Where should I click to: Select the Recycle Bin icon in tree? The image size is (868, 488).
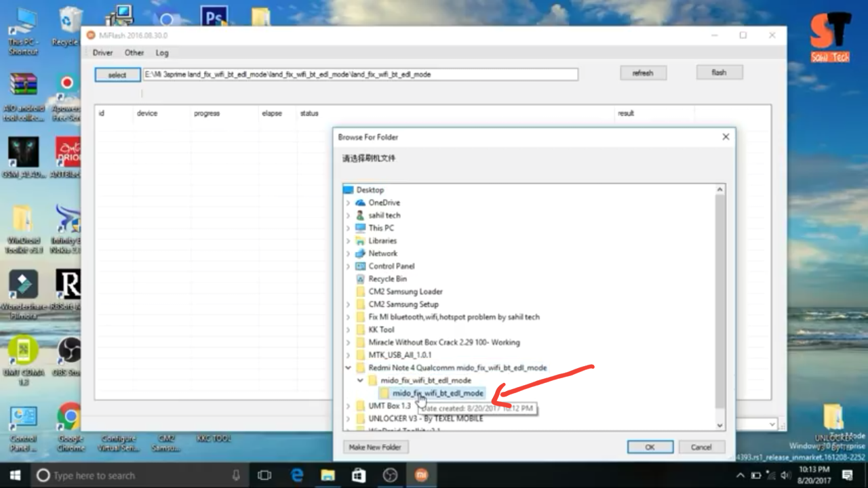(360, 279)
